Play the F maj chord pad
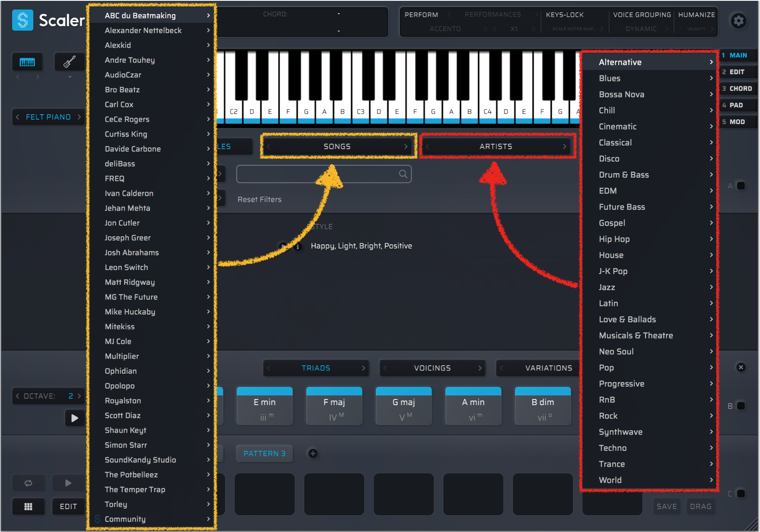Image resolution: width=760 pixels, height=532 pixels. click(334, 406)
